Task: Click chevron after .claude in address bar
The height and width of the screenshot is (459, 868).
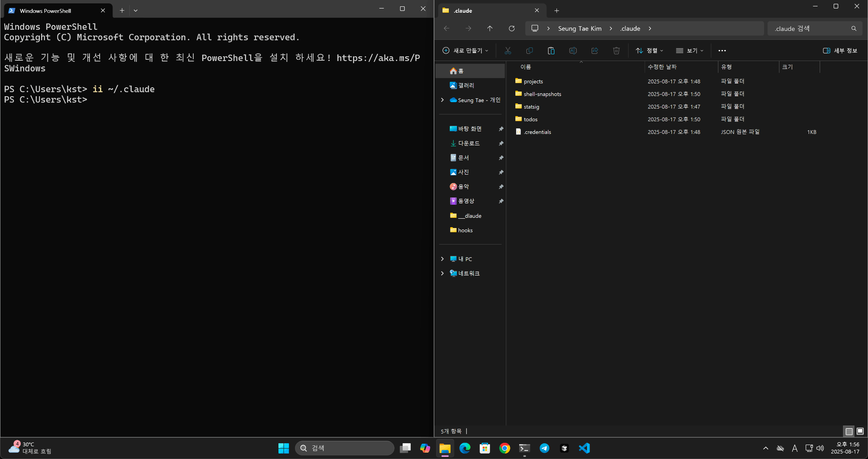Action: click(x=650, y=28)
